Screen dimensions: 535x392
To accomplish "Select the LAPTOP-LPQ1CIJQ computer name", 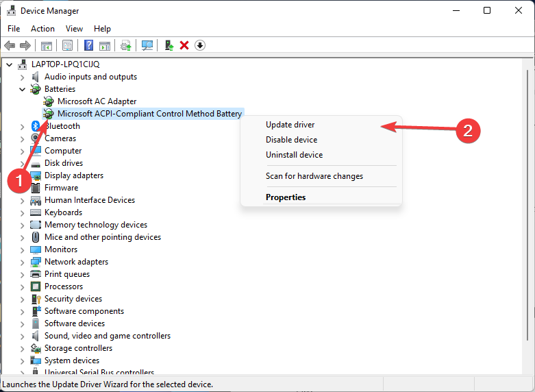I will click(65, 64).
